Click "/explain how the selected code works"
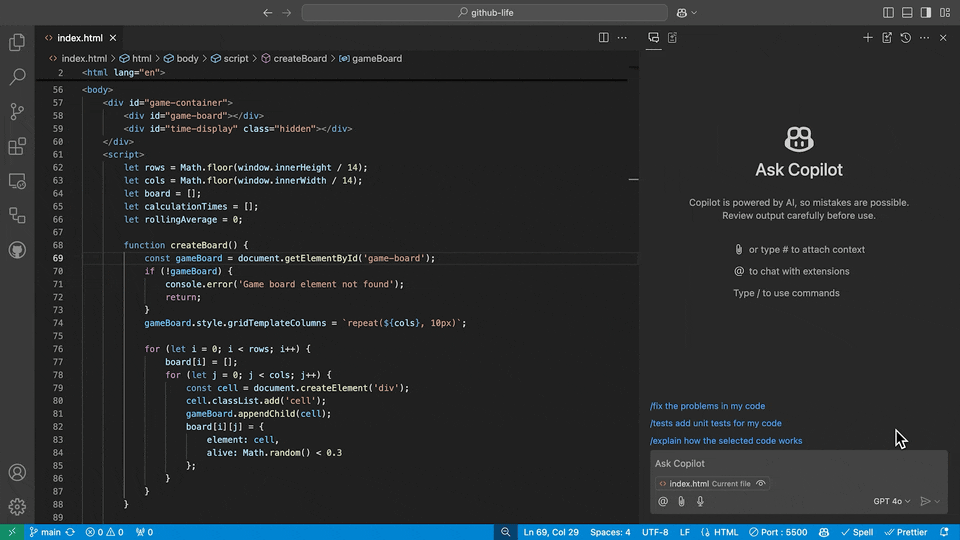Screen dimensions: 960x540 click(725, 441)
